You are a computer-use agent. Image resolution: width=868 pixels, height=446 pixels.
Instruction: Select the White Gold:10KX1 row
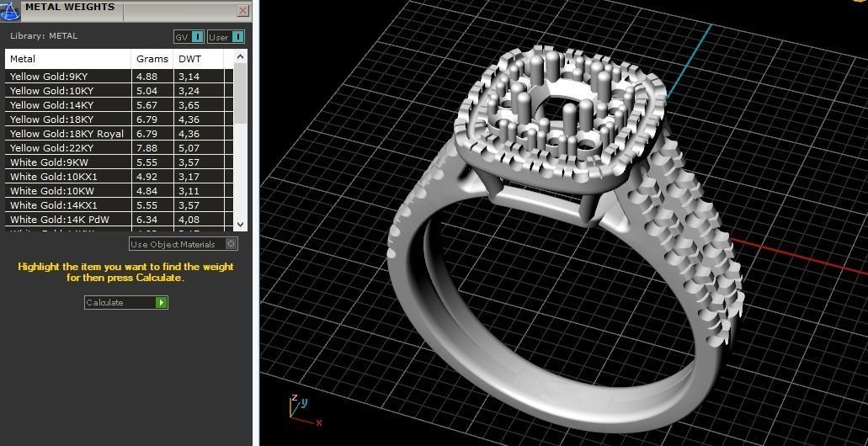(120, 177)
